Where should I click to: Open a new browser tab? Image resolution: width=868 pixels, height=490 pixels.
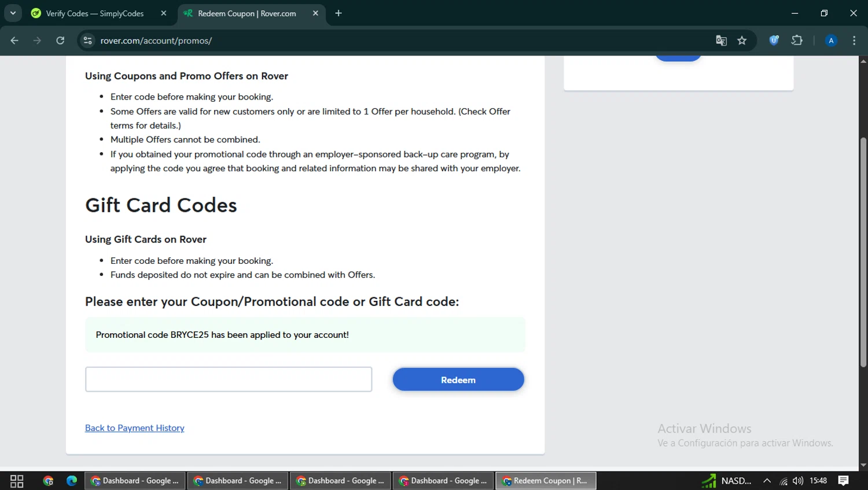(339, 13)
